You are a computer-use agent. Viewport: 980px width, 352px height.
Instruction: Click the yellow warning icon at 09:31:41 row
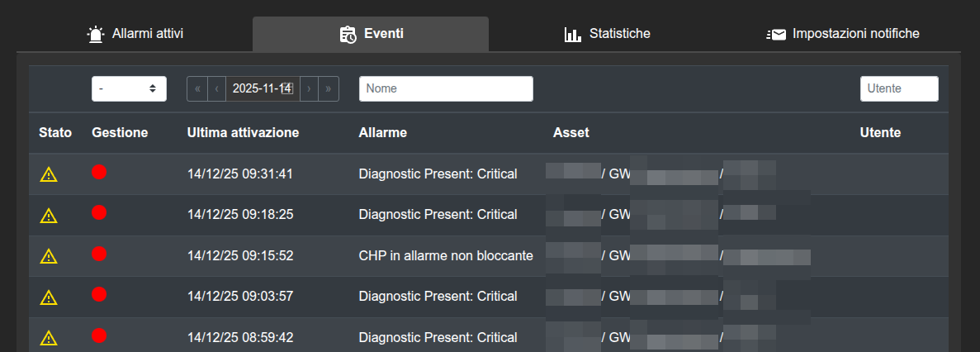click(49, 174)
